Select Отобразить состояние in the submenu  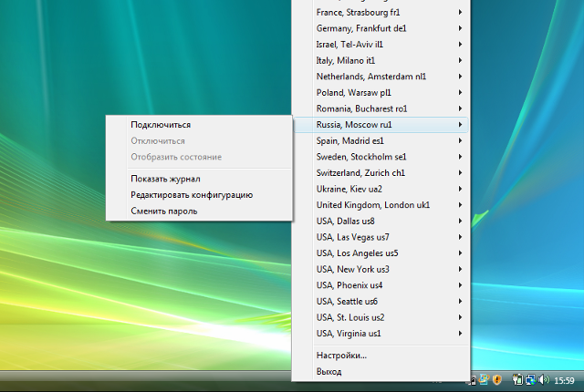(x=199, y=157)
